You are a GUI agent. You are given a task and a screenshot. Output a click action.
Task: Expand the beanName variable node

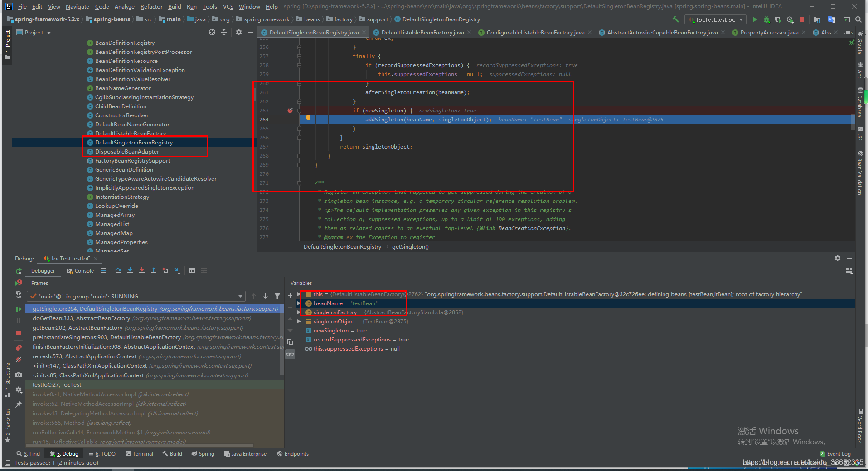click(299, 303)
